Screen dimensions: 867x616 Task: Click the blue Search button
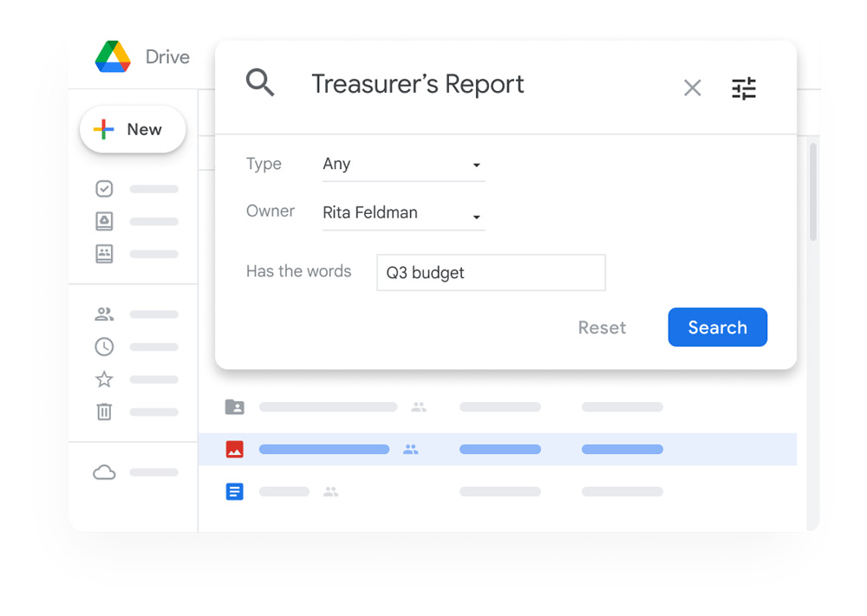[717, 327]
